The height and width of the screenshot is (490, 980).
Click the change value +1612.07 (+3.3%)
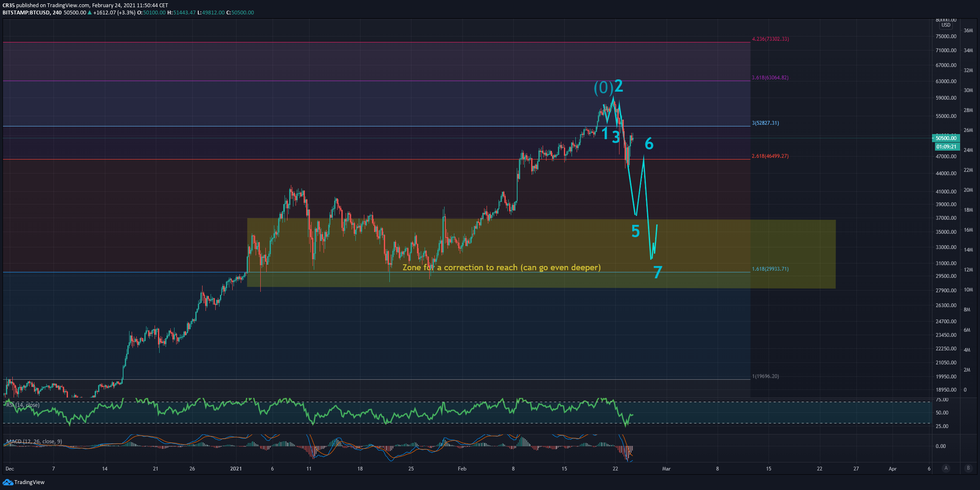pos(114,13)
